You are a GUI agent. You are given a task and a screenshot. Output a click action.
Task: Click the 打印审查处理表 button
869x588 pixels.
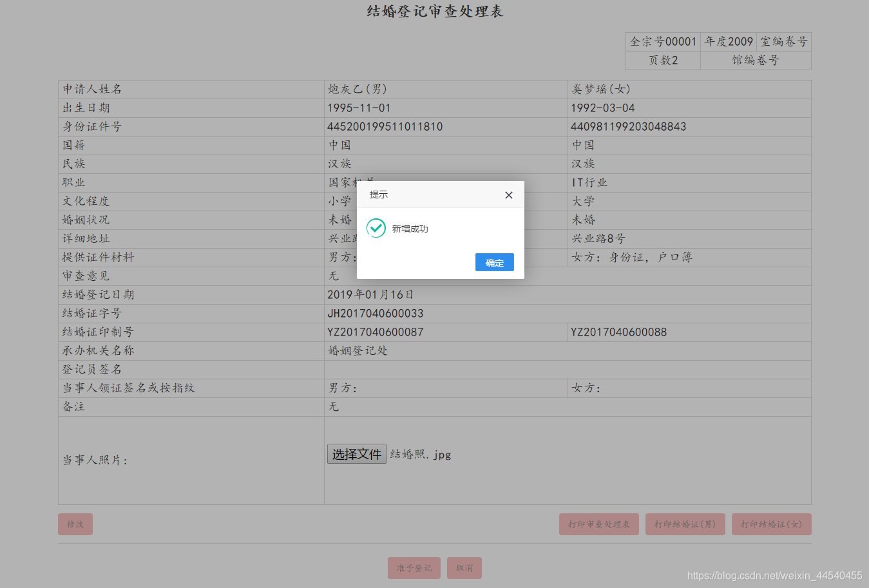pos(599,524)
